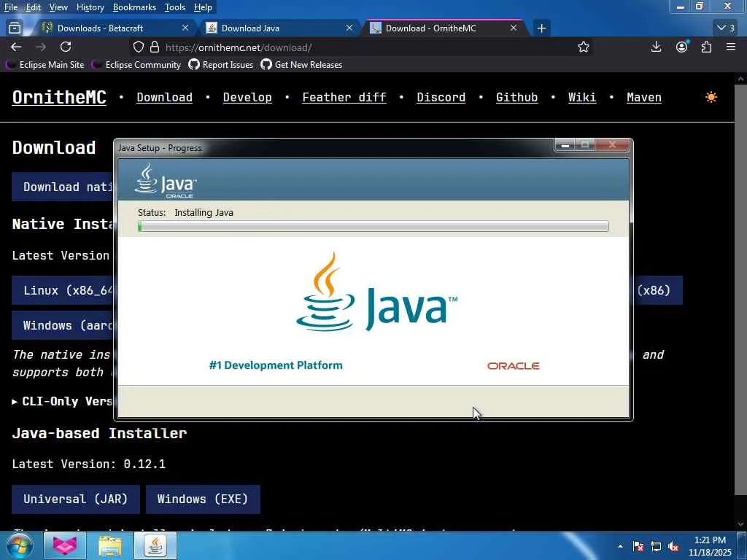This screenshot has width=747, height=560.
Task: Open the browser downloads panel
Action: (656, 47)
